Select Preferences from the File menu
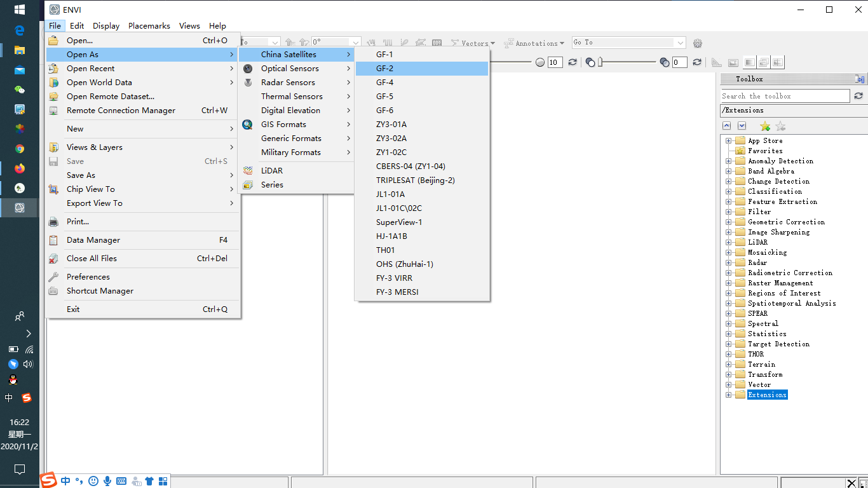The height and width of the screenshot is (488, 868). [x=142, y=276]
